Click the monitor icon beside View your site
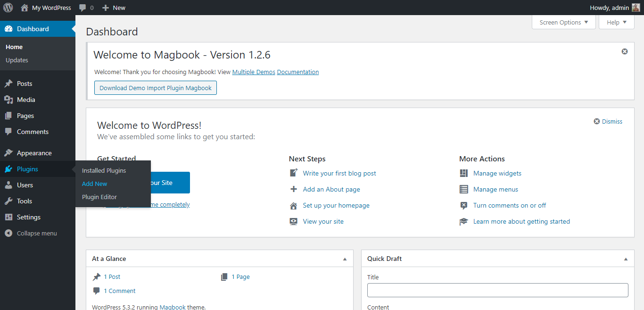 click(294, 221)
